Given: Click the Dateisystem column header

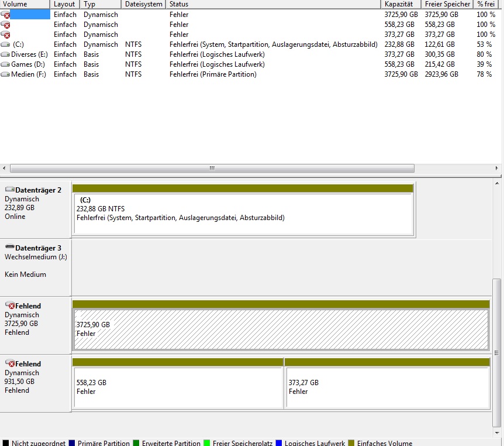Looking at the screenshot, I should pos(143,4).
